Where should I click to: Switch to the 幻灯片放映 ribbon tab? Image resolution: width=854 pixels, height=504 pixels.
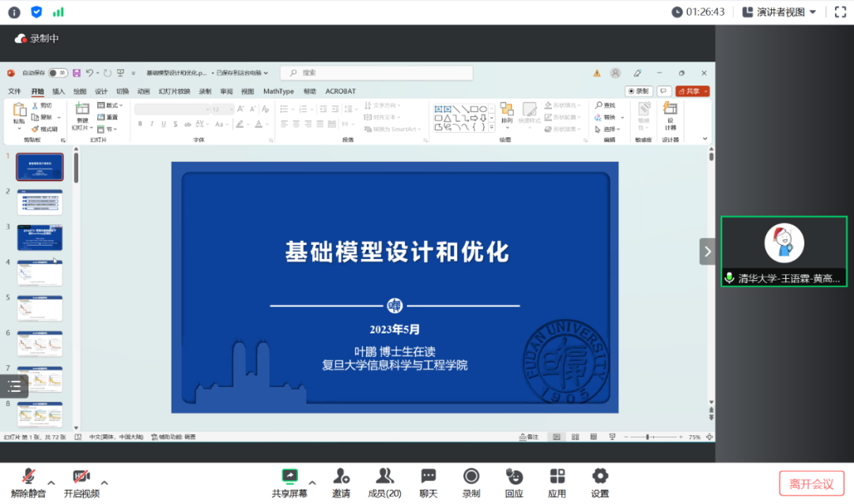click(x=174, y=92)
